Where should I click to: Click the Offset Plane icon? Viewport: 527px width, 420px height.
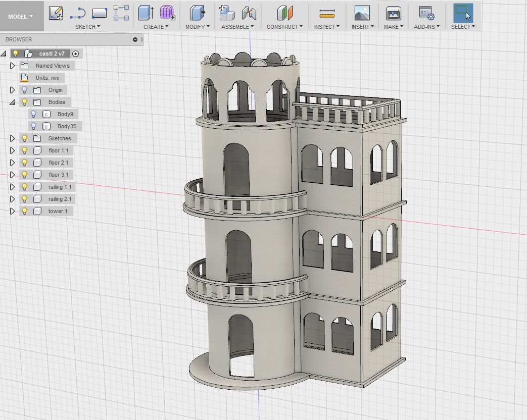click(285, 13)
